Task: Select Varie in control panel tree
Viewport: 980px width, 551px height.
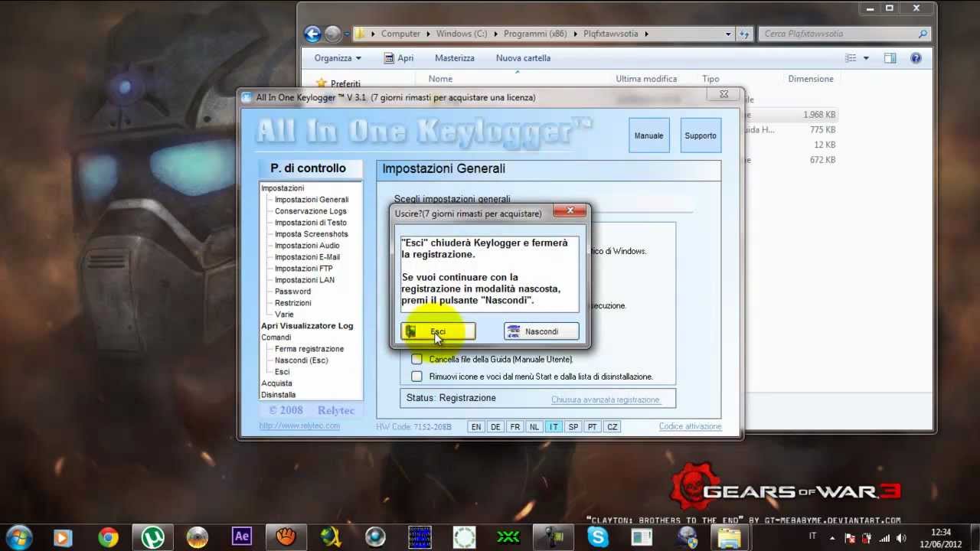Action: click(x=284, y=315)
